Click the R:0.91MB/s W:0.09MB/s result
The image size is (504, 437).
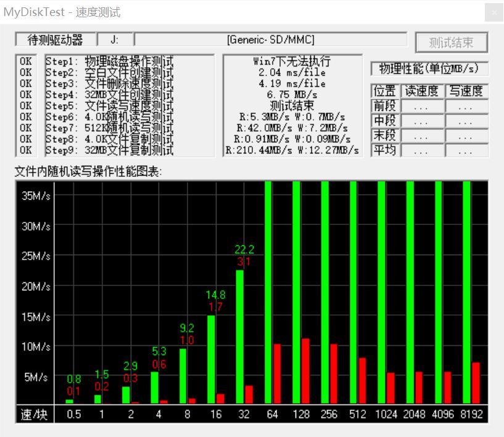(x=292, y=139)
